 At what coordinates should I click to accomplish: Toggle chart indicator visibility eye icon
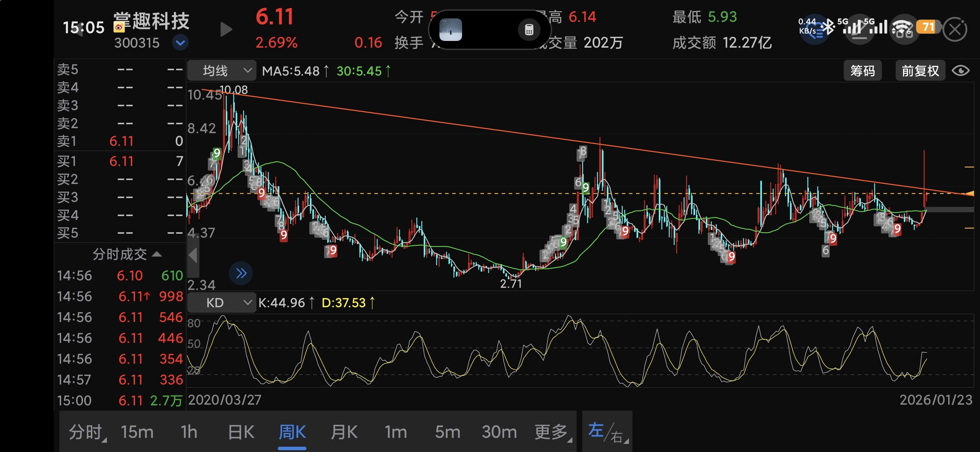pos(960,71)
